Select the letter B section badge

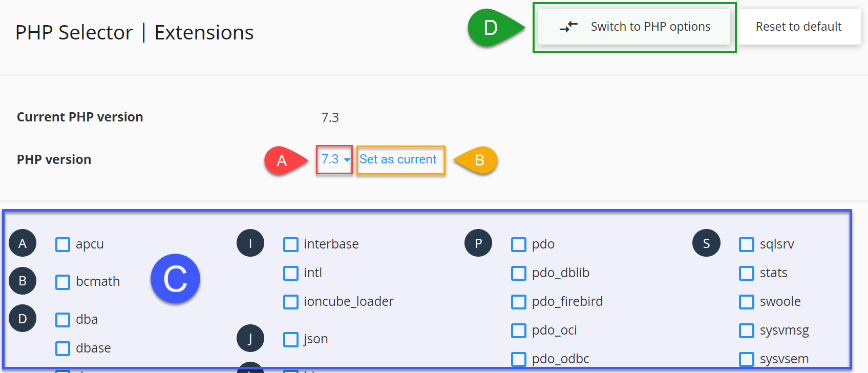[x=23, y=281]
